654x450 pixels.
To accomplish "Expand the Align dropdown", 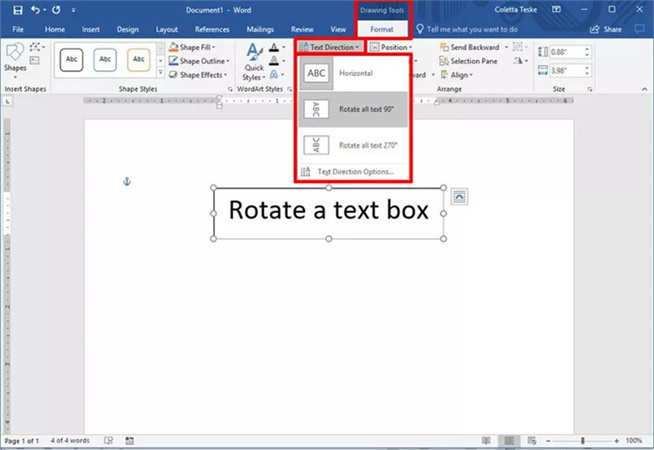I will click(x=460, y=74).
